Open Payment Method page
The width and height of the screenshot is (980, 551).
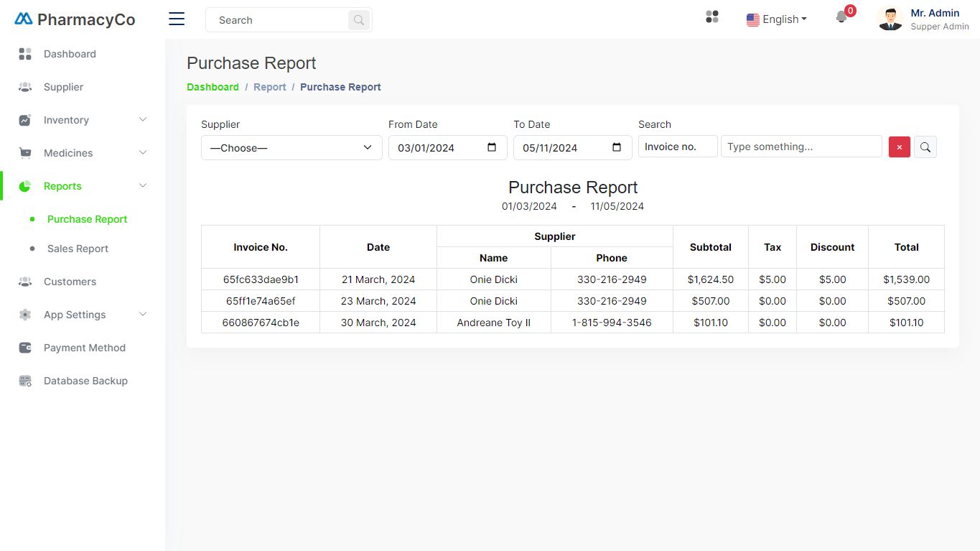pyautogui.click(x=84, y=348)
